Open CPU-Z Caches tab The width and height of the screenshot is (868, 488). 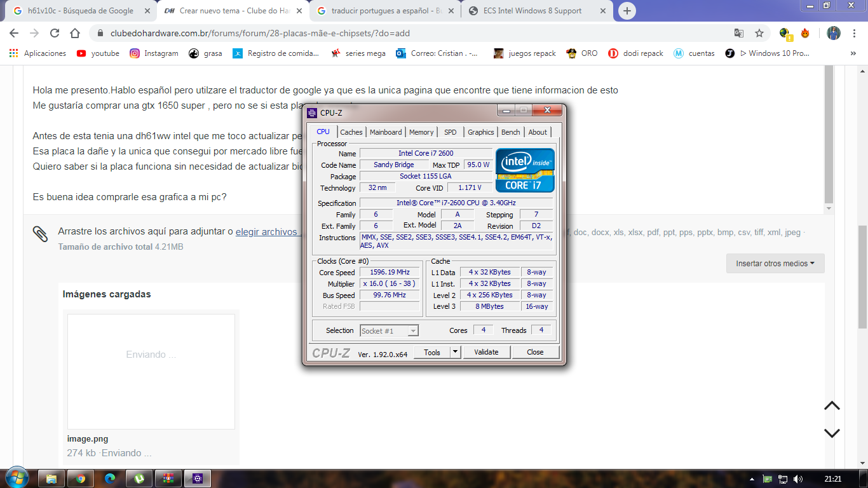click(x=351, y=132)
